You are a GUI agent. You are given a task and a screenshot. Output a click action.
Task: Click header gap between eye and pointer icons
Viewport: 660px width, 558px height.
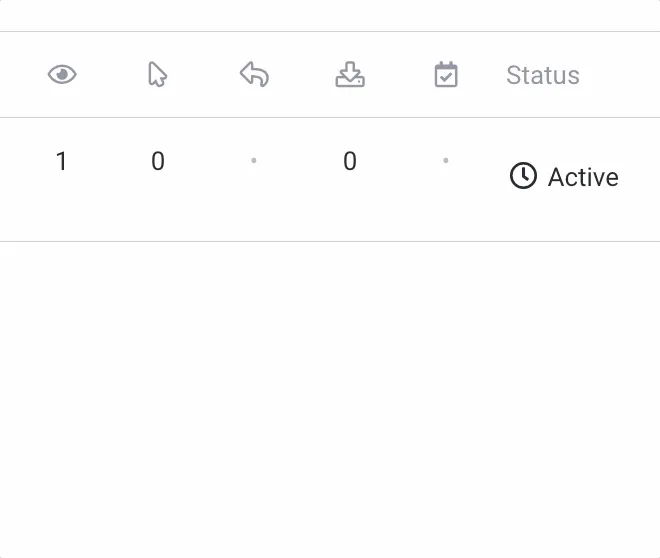(112, 74)
